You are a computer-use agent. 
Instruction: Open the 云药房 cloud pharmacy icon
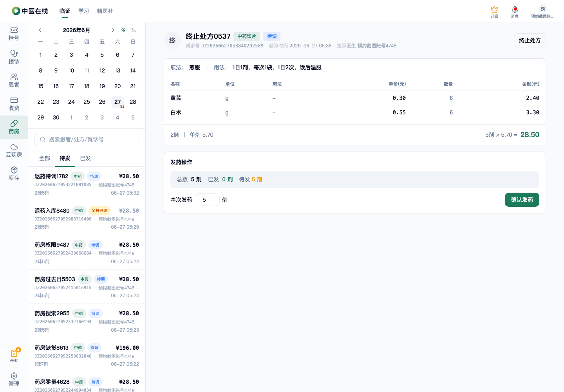pyautogui.click(x=14, y=150)
